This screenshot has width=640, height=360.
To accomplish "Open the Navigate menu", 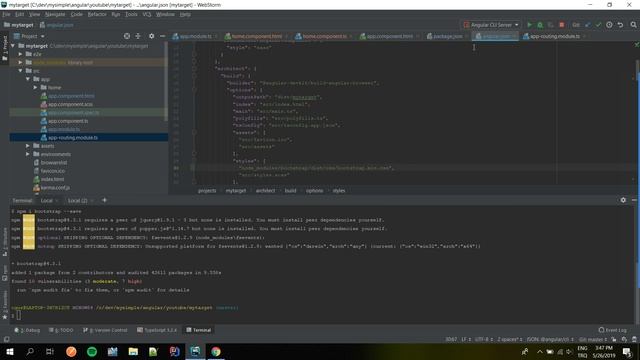I will pos(55,14).
